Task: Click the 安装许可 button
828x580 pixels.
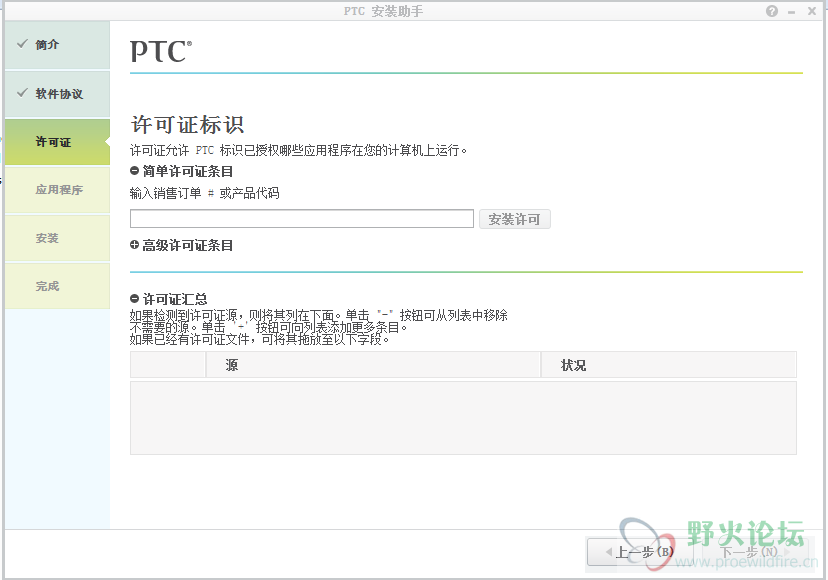Action: [x=514, y=219]
